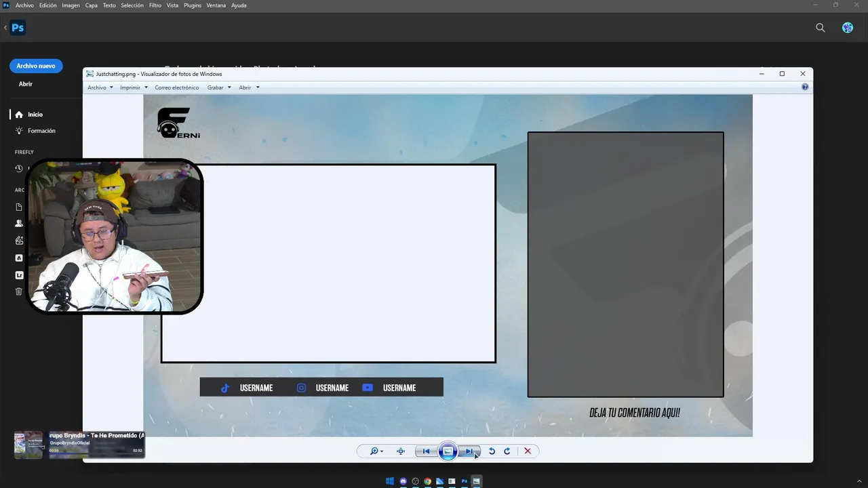Expand the zoom dropdown arrow beside magnifier
Image resolution: width=868 pixels, height=488 pixels.
pos(382,451)
